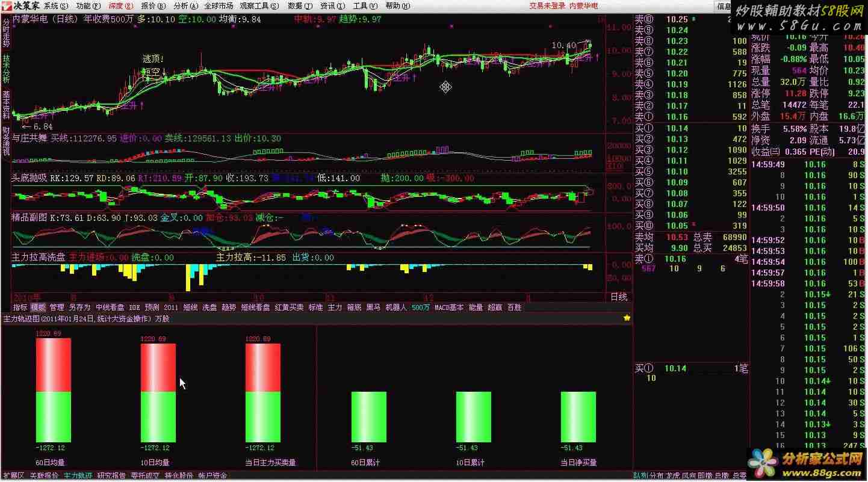Image resolution: width=868 pixels, height=482 pixels.
Task: Select the 黑马 template tab
Action: coord(373,307)
